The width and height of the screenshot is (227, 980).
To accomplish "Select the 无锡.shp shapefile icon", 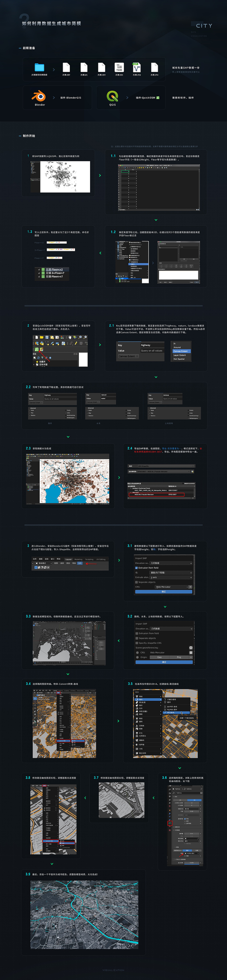I will [x=136, y=67].
